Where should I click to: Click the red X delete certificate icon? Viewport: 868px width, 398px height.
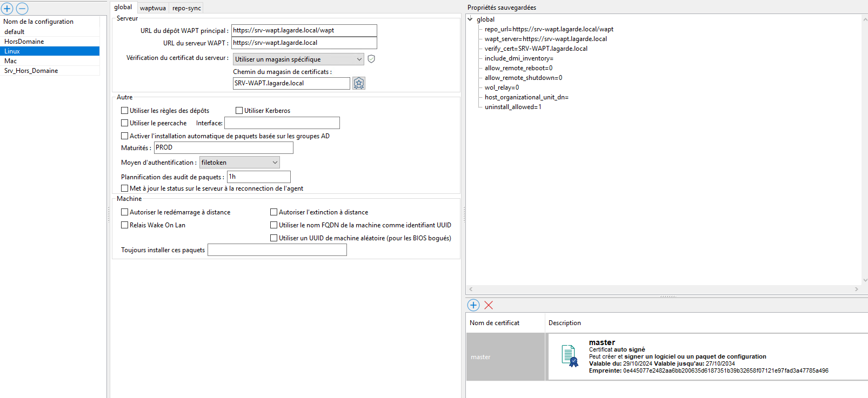(x=489, y=305)
